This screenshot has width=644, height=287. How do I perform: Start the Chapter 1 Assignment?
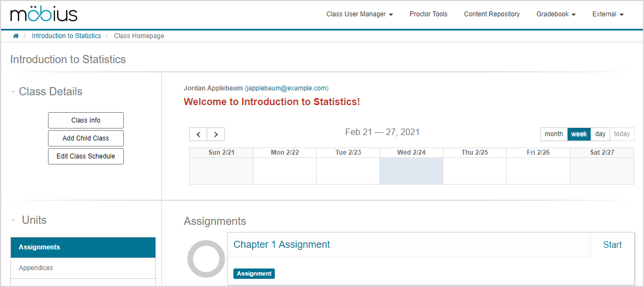click(612, 245)
